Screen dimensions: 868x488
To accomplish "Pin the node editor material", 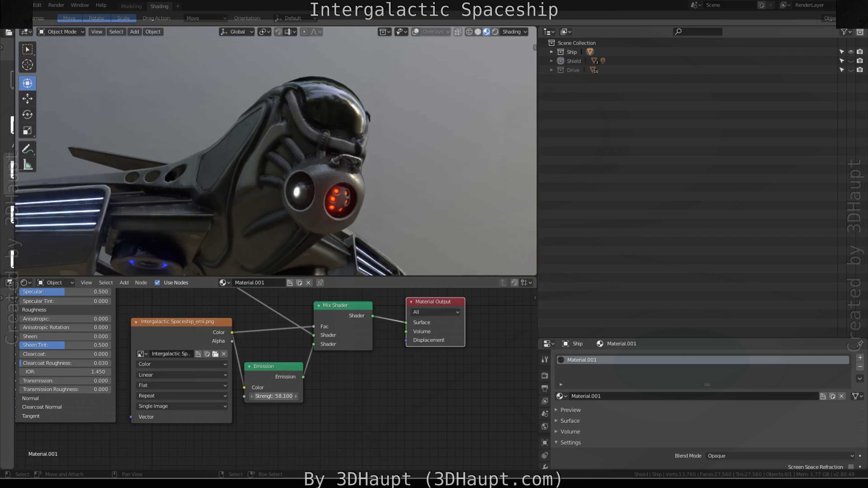I will pos(320,283).
